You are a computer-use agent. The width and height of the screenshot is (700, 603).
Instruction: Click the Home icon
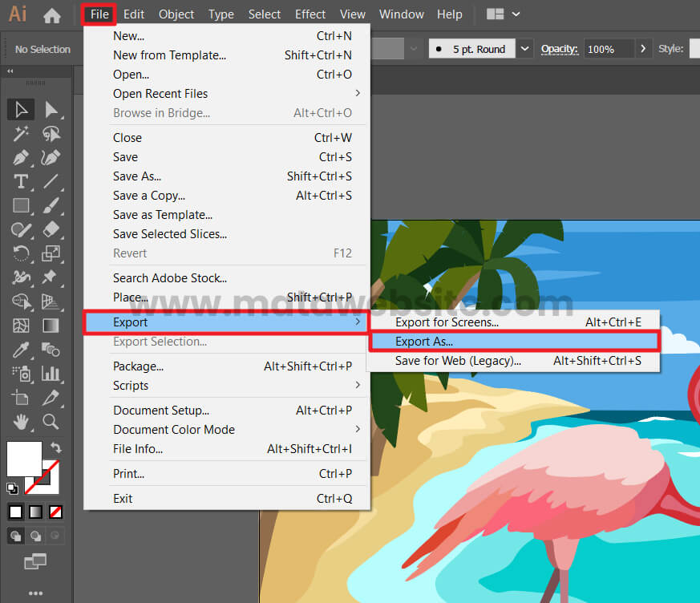pos(52,14)
